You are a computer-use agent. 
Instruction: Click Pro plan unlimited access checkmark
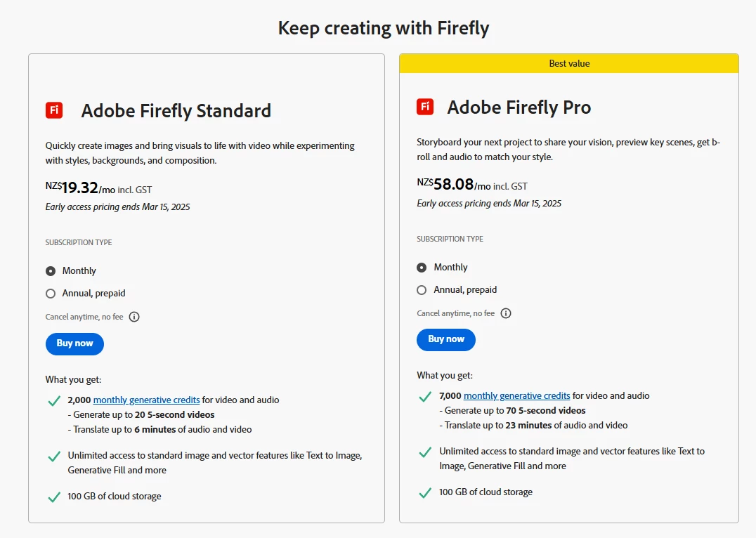pos(425,452)
